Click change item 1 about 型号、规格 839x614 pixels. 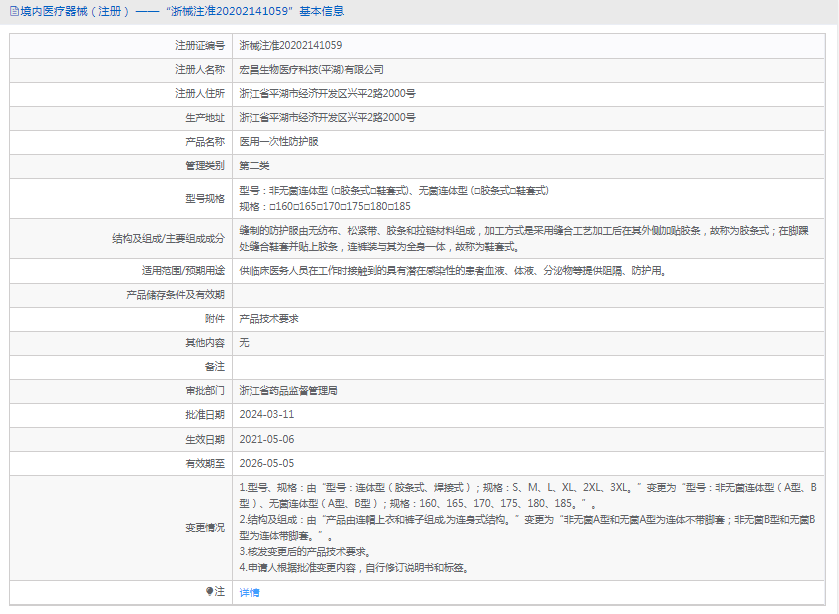pos(528,496)
